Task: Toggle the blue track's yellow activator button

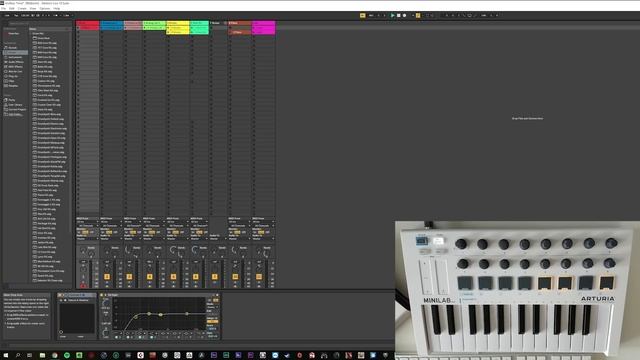Action: coord(107,277)
